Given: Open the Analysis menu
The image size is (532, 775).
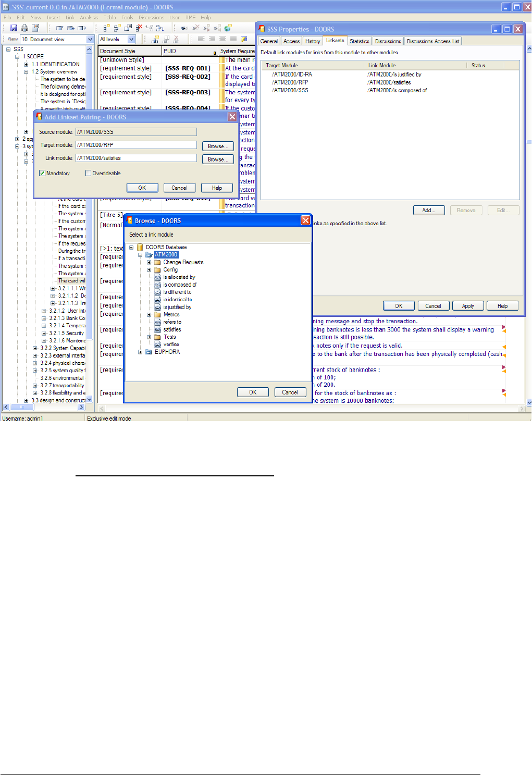Looking at the screenshot, I should [x=89, y=18].
